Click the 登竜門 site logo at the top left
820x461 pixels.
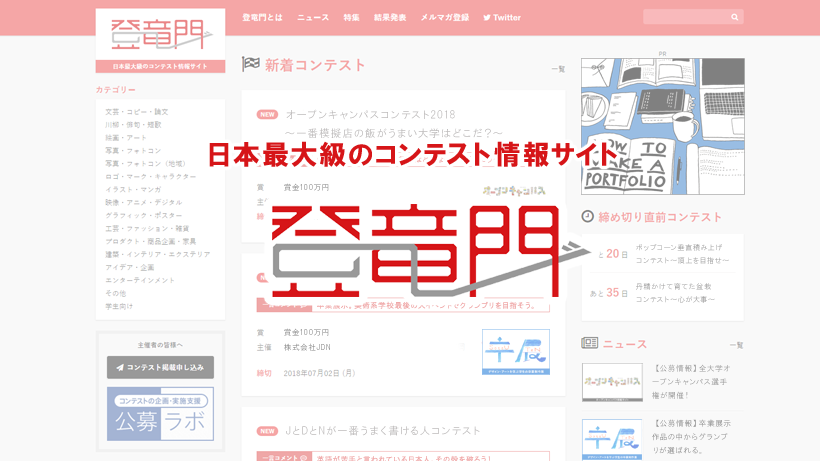pyautogui.click(x=161, y=40)
